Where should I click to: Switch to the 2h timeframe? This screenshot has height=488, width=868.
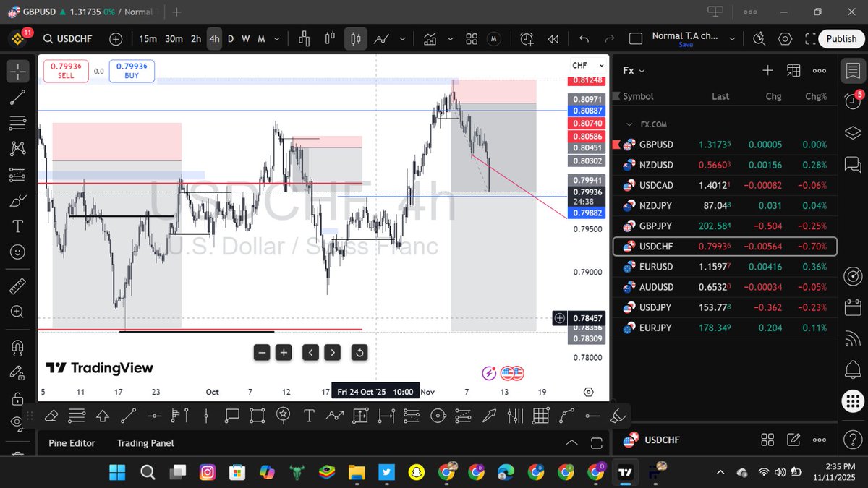pos(196,39)
